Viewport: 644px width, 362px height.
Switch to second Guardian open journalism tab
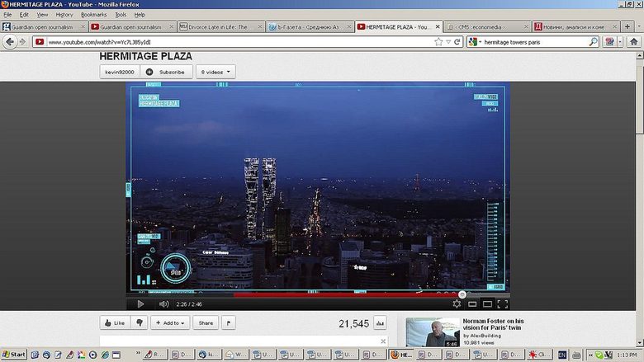click(131, 26)
